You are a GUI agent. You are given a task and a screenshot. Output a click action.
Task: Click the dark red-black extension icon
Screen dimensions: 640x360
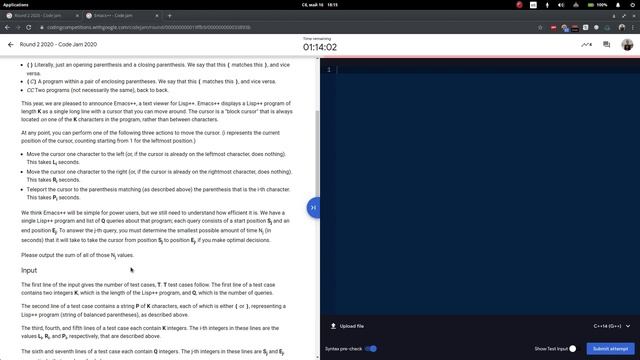point(575,27)
